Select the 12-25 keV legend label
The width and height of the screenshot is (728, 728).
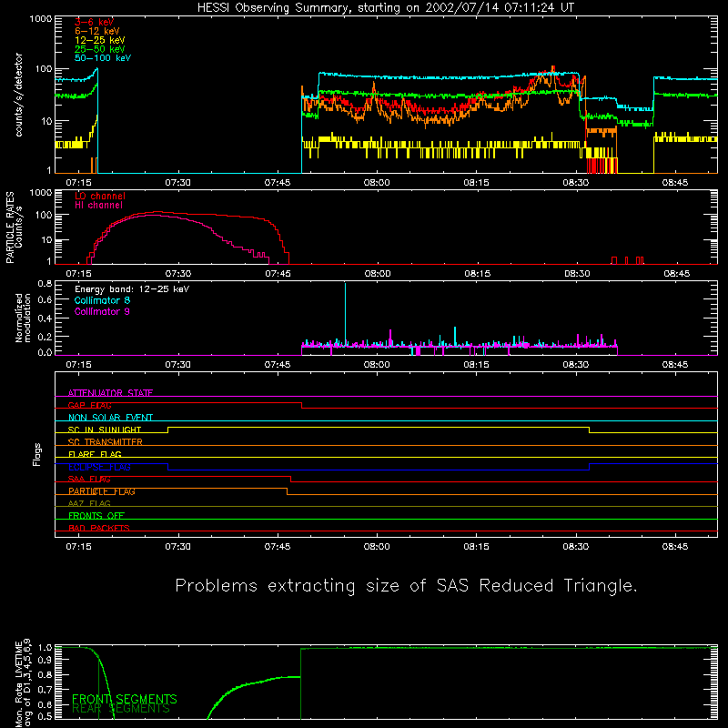click(100, 40)
